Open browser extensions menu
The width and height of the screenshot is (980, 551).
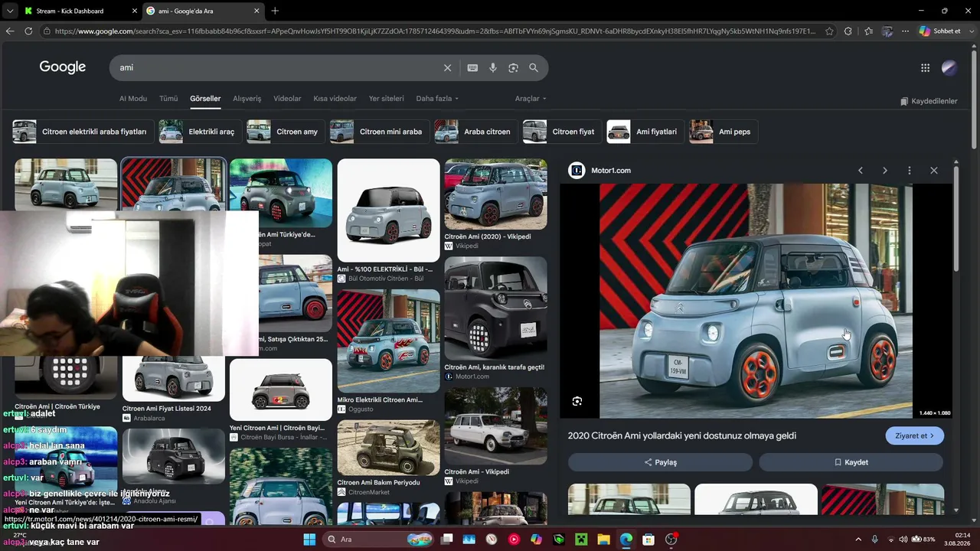(x=848, y=31)
